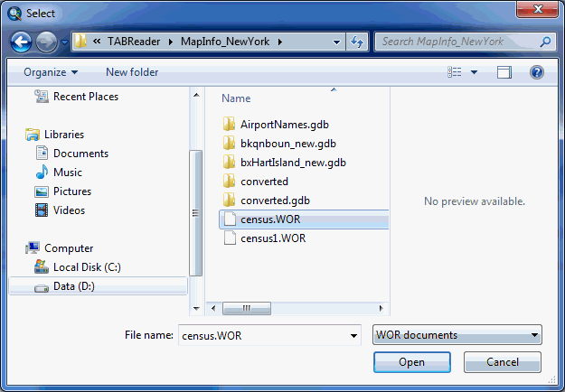Click file list horizontal scroll left arrow
Screen dimensions: 565x392
click(213, 308)
